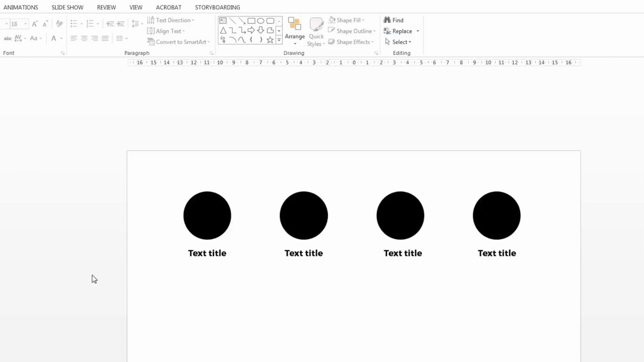The width and height of the screenshot is (644, 362).
Task: Open Font dialog launcher
Action: coord(62,53)
